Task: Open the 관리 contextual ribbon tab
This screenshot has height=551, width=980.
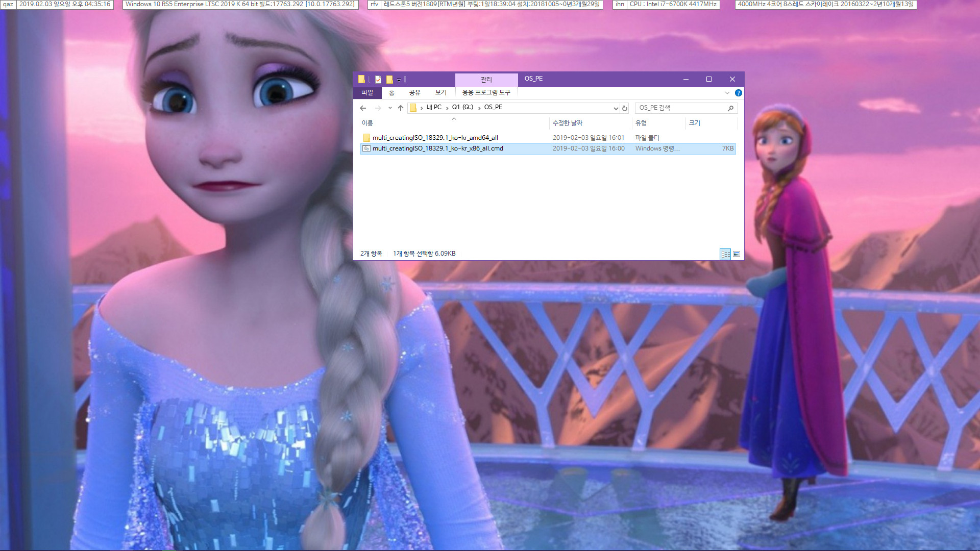Action: click(486, 80)
